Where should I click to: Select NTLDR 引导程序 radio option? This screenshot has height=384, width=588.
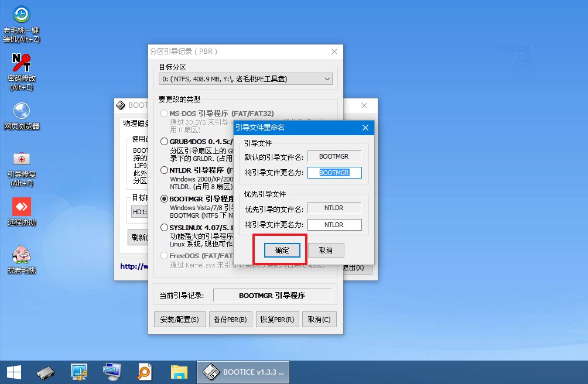coord(164,170)
